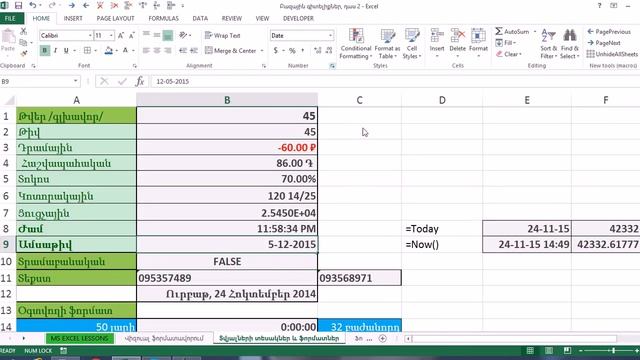Open the Sort & Filter menu
This screenshot has width=640, height=360.
(x=549, y=44)
